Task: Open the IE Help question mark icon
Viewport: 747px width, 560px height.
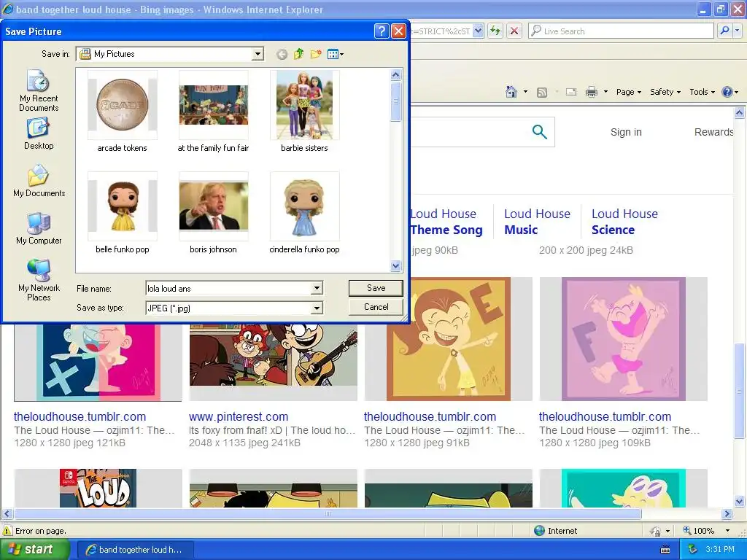Action: (x=727, y=92)
